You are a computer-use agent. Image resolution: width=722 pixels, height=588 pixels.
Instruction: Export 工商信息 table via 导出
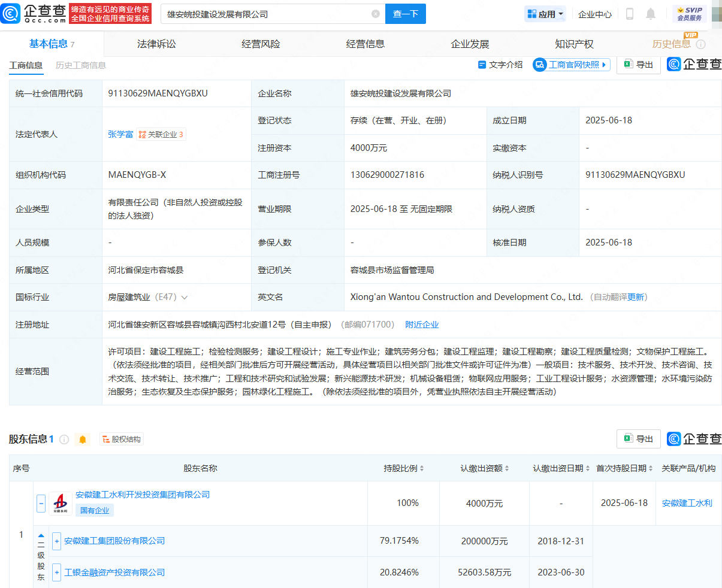[639, 65]
